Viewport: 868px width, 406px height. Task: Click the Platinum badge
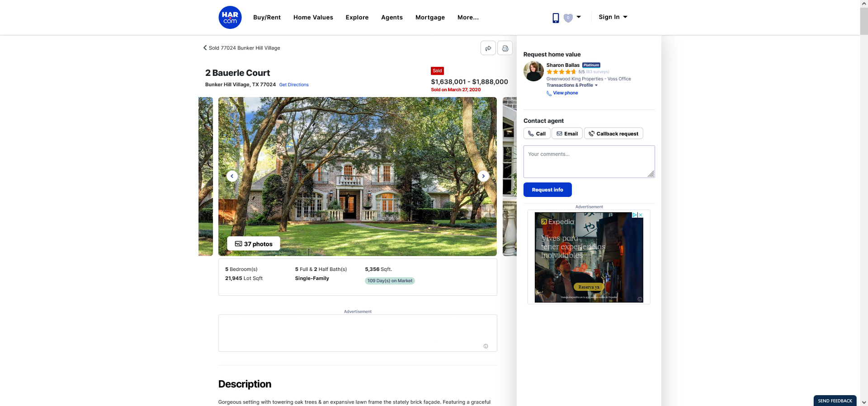point(591,65)
